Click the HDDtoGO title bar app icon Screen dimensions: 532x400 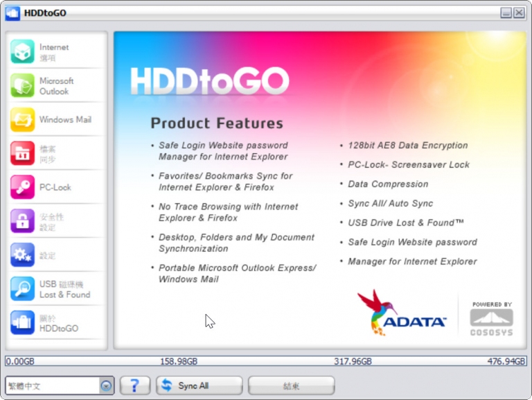click(x=12, y=13)
